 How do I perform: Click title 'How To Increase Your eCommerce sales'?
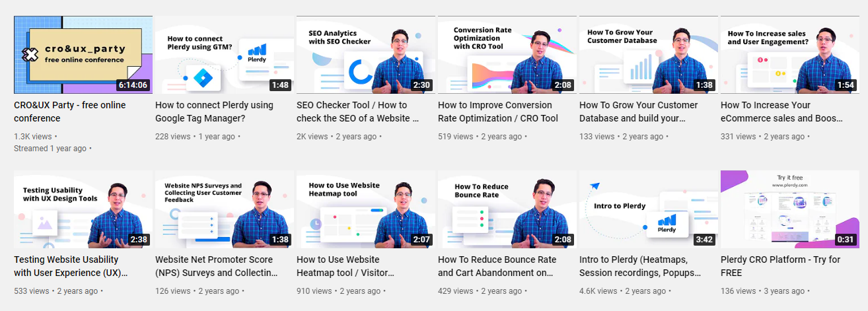(782, 112)
